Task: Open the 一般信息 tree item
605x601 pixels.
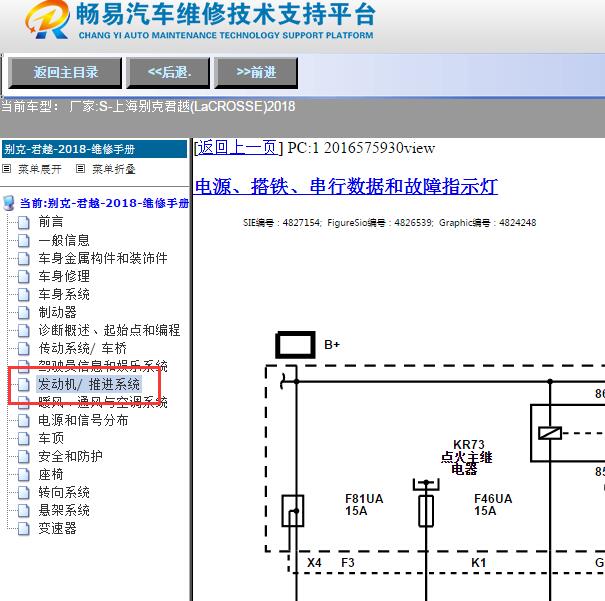Action: (x=64, y=240)
